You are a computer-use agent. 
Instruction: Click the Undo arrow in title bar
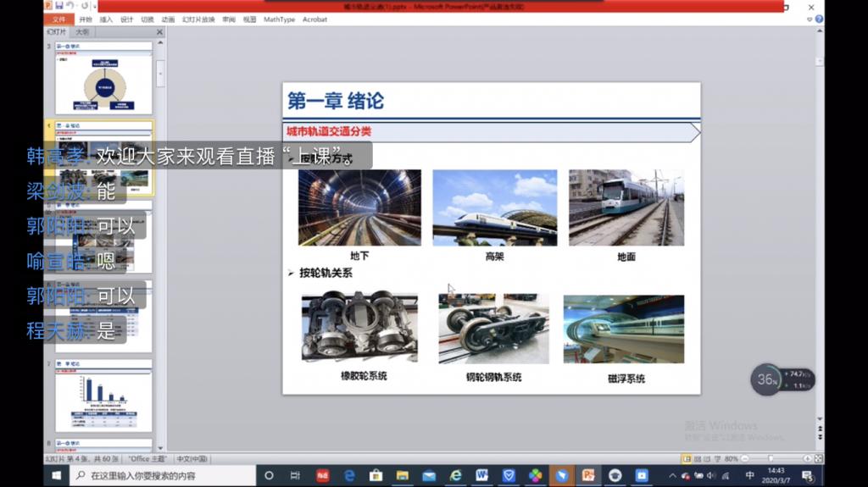(x=70, y=6)
